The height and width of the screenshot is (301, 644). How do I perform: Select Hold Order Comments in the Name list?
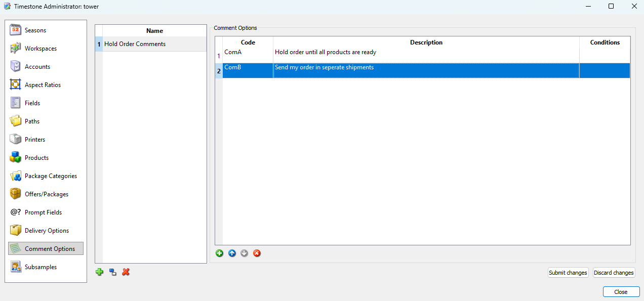coord(134,44)
